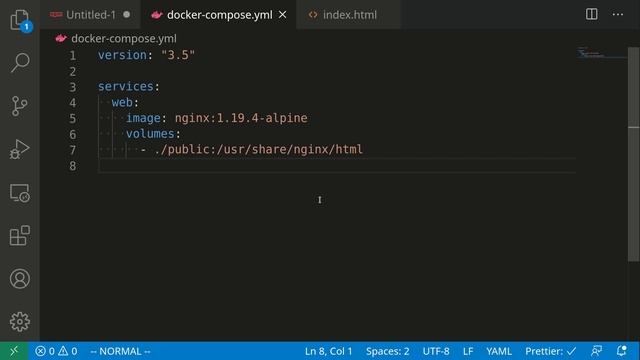The image size is (640, 360).
Task: Open the Extensions view
Action: 20,236
